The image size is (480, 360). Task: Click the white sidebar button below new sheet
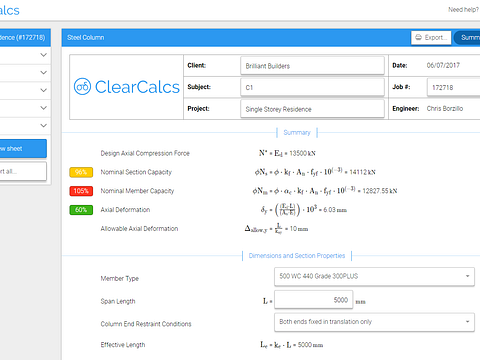23,171
